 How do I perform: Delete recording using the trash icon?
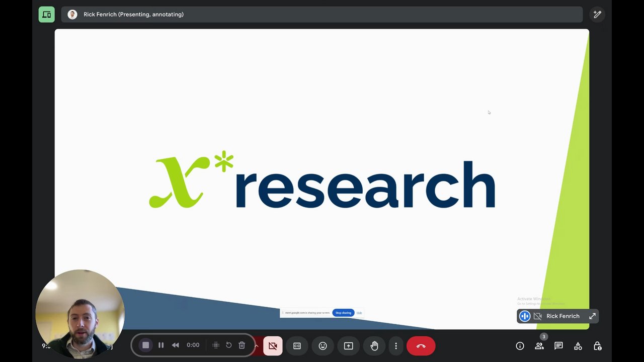click(x=242, y=345)
